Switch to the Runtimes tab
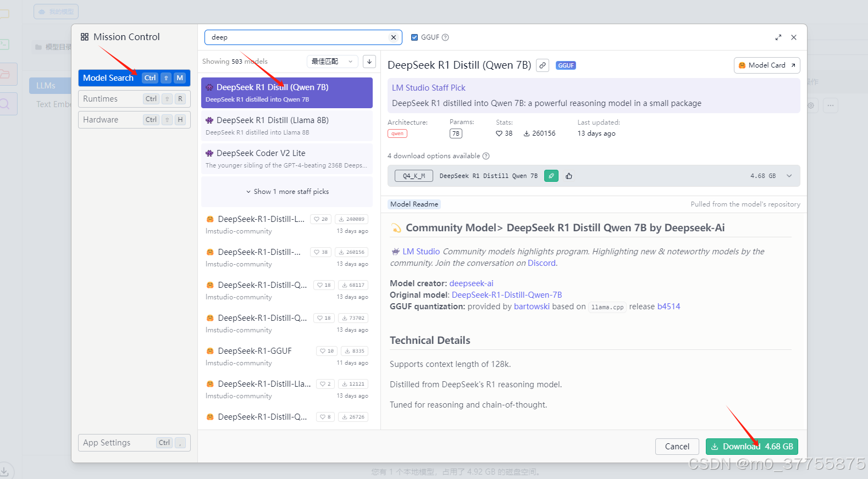Screen dimensions: 868x479 coord(134,99)
